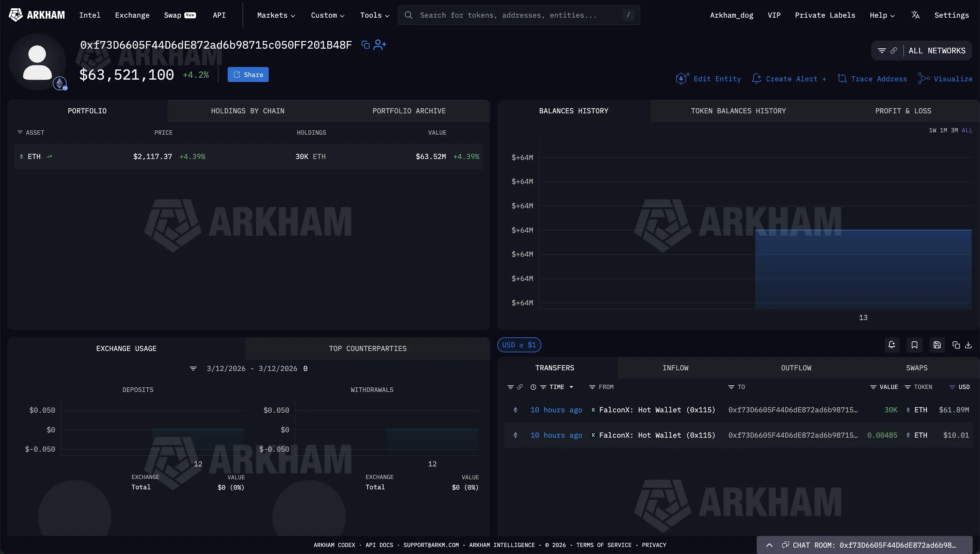
Task: Open the Tools dropdown menu
Action: point(374,15)
